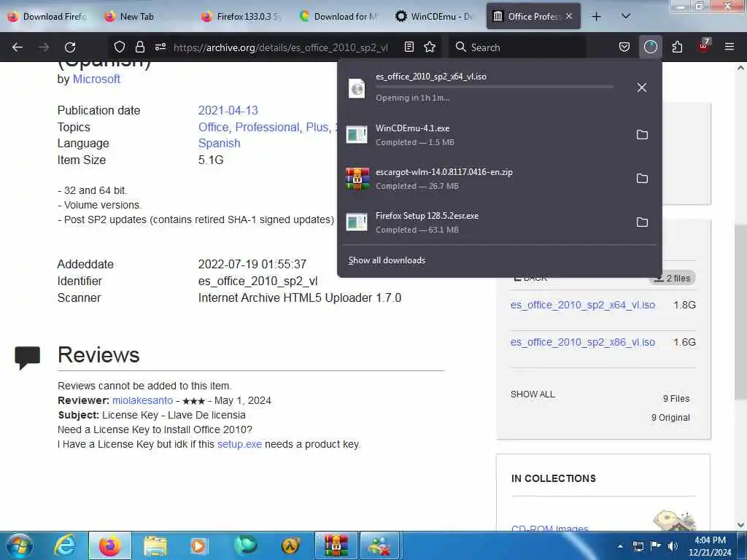Open a new browser tab
Viewport: 747px width, 560px height.
tap(596, 17)
